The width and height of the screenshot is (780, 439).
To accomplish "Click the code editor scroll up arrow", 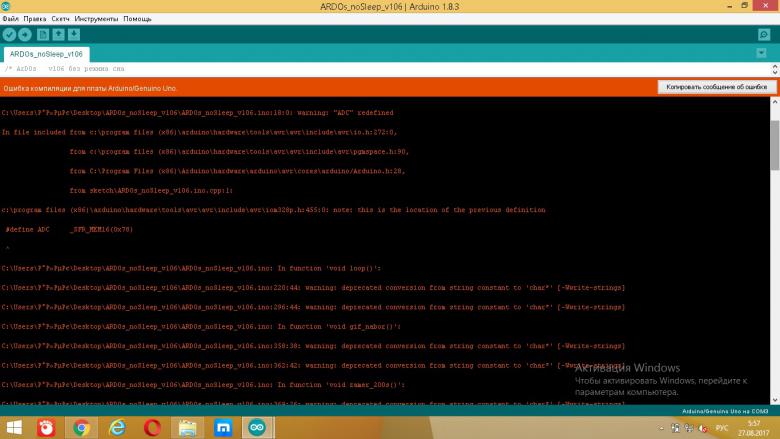I will click(x=775, y=66).
